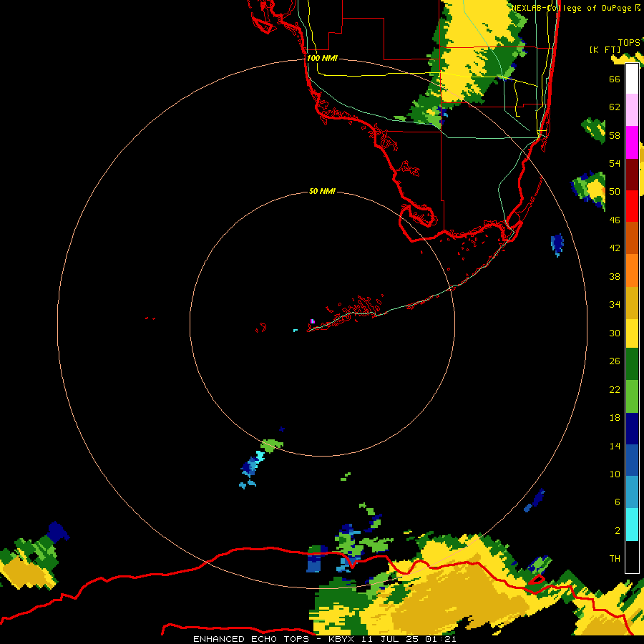Click the medium blue 10 kft legend swatch
The width and height of the screenshot is (644, 644).
click(x=632, y=460)
